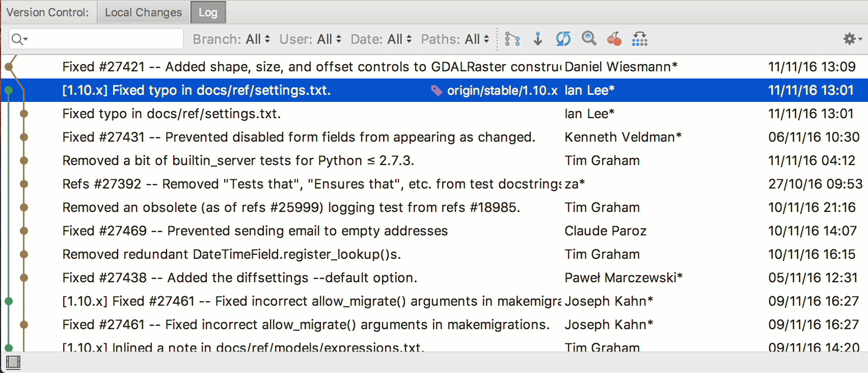Screen dimensions: 868x373
Task: Switch to the Local Changes tab
Action: click(x=143, y=12)
